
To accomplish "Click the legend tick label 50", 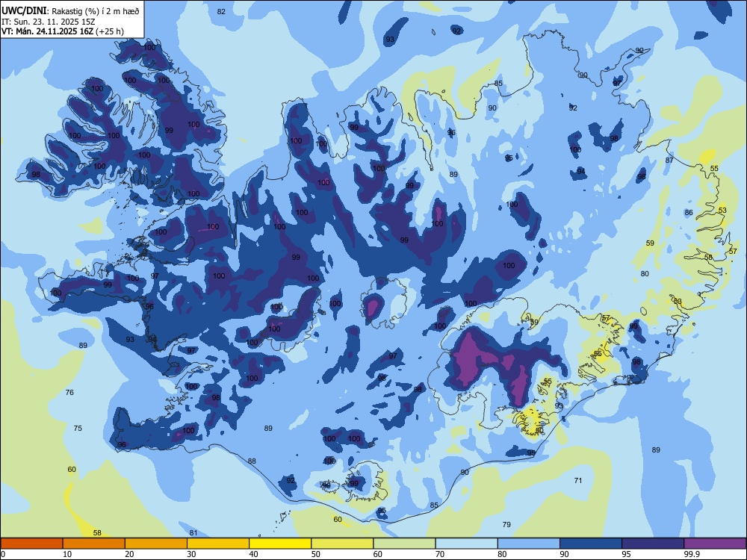I will click(x=315, y=554).
